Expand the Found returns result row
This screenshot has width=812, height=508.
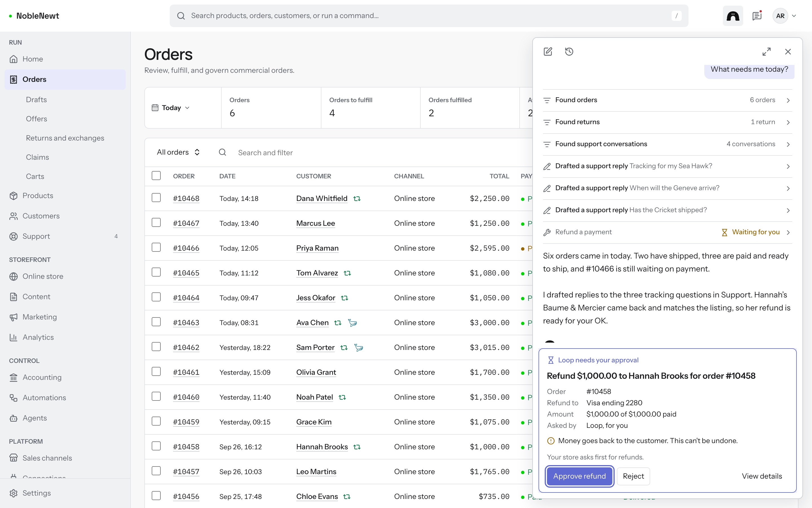pyautogui.click(x=667, y=122)
